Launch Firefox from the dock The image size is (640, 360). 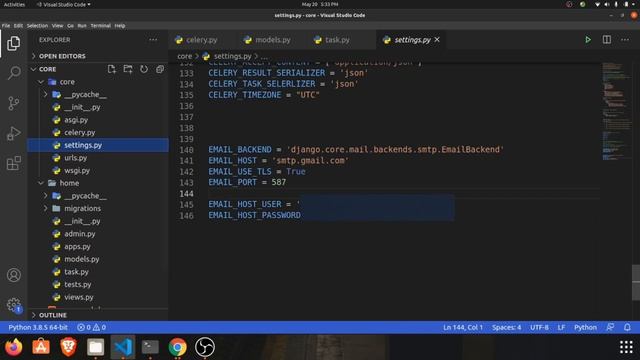coord(14,347)
